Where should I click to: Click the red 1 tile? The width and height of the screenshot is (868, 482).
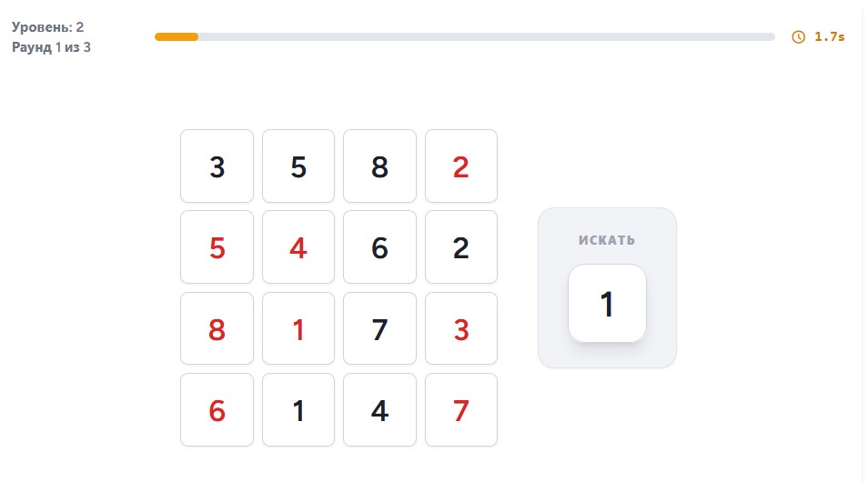click(298, 328)
